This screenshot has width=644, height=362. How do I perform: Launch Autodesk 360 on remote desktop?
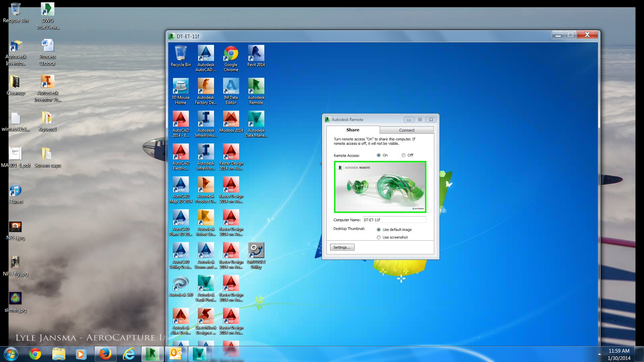pos(181,286)
